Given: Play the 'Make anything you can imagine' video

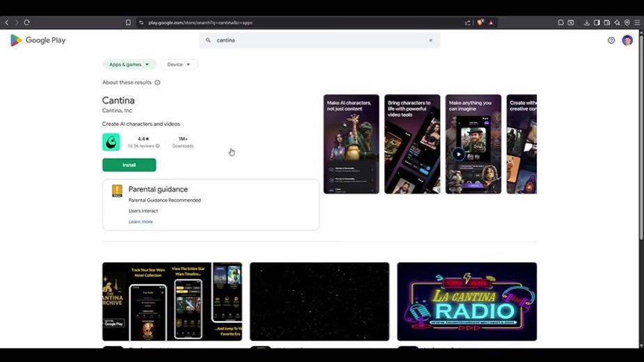Looking at the screenshot, I should pos(458,155).
